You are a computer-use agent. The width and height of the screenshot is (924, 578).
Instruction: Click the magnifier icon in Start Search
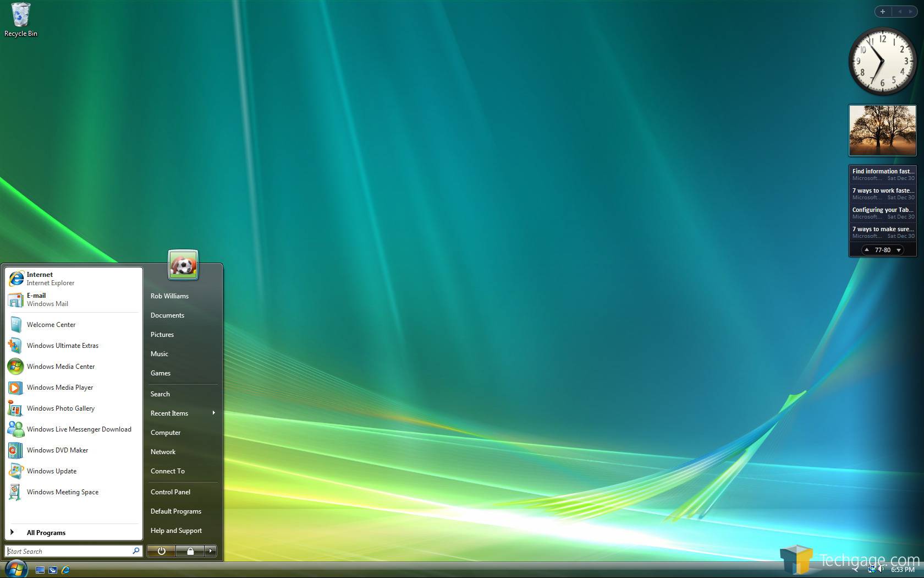(136, 550)
